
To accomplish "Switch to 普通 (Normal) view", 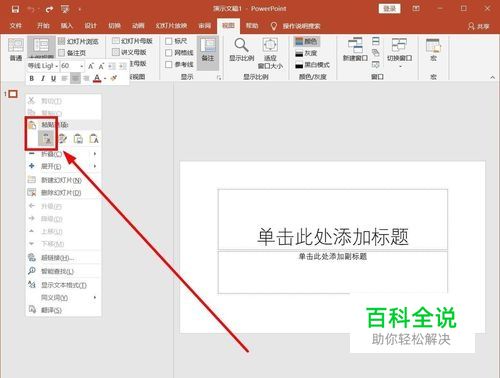I will click(16, 49).
